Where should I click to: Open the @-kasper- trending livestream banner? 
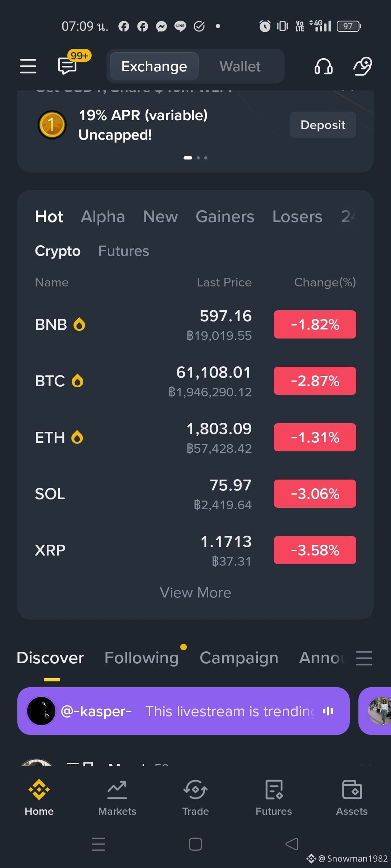tap(184, 711)
